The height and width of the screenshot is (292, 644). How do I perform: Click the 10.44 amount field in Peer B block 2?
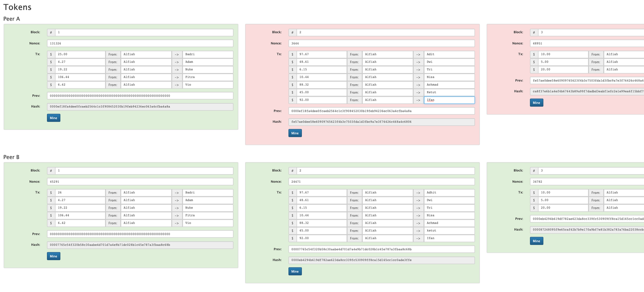pos(321,215)
